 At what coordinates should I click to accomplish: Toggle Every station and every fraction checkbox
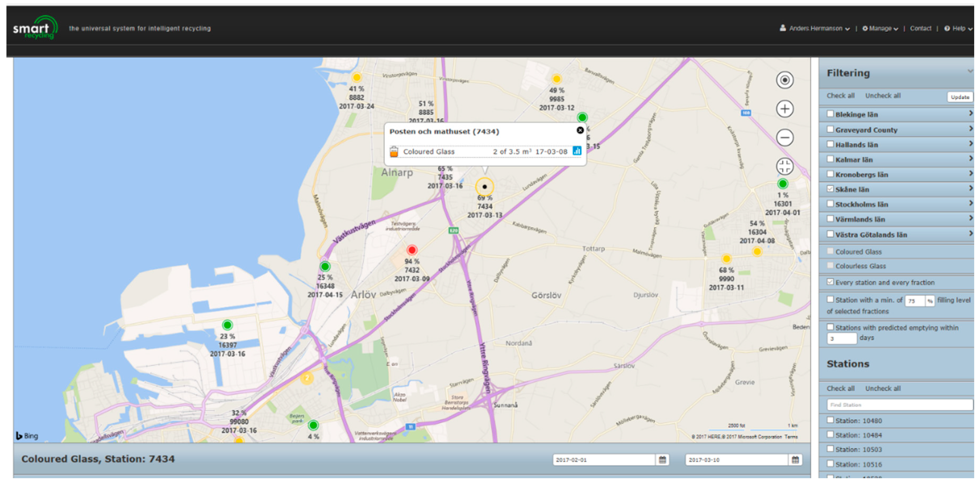[830, 282]
